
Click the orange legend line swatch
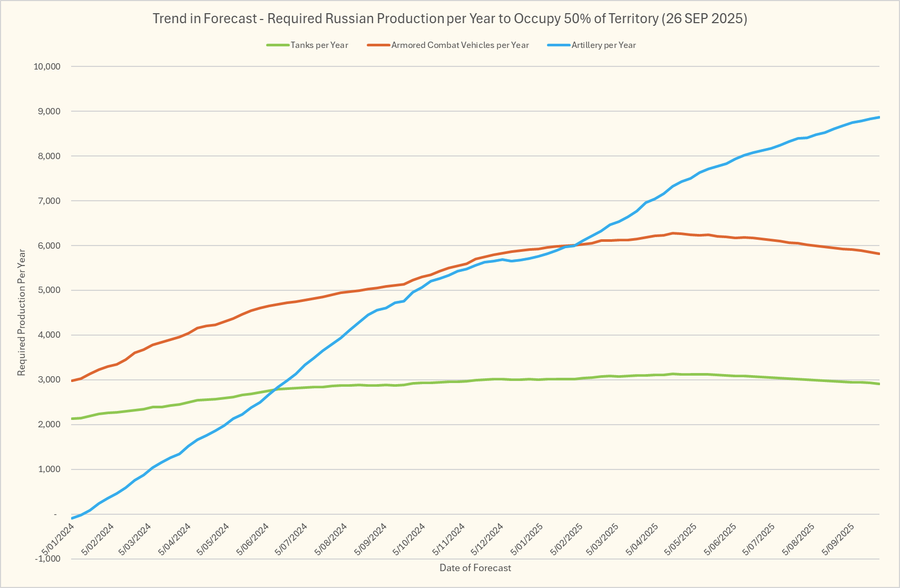tap(378, 45)
